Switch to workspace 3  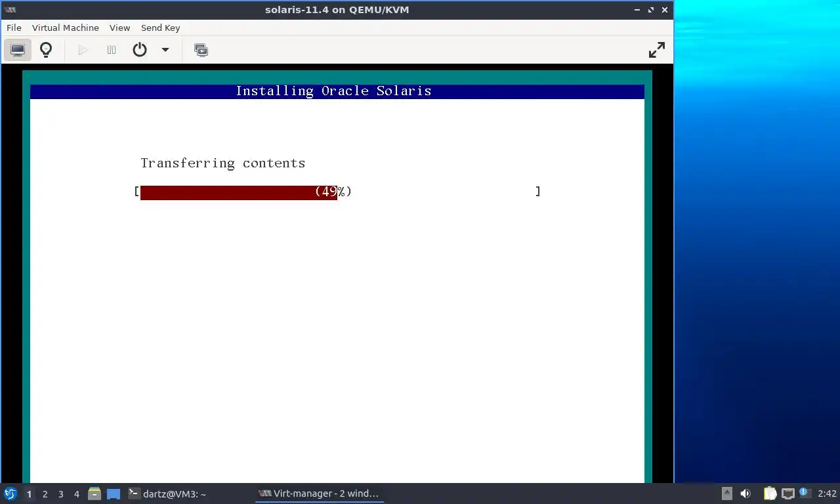click(x=61, y=494)
